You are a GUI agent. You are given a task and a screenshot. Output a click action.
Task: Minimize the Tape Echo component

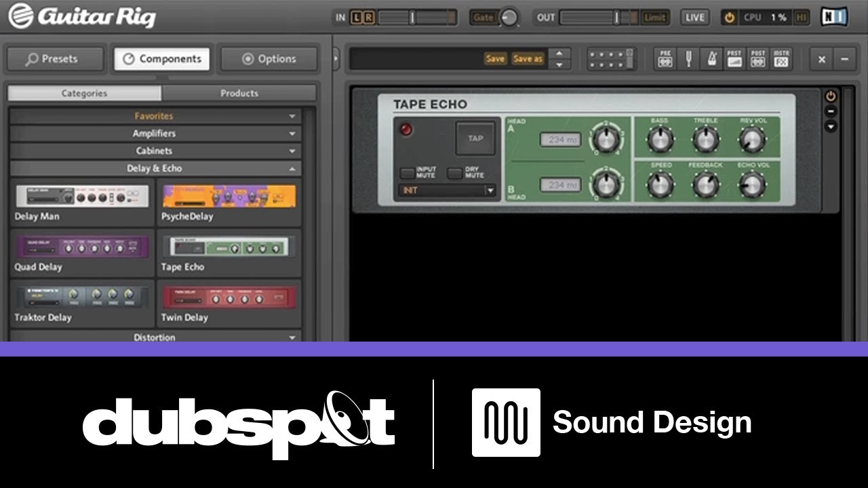[830, 112]
